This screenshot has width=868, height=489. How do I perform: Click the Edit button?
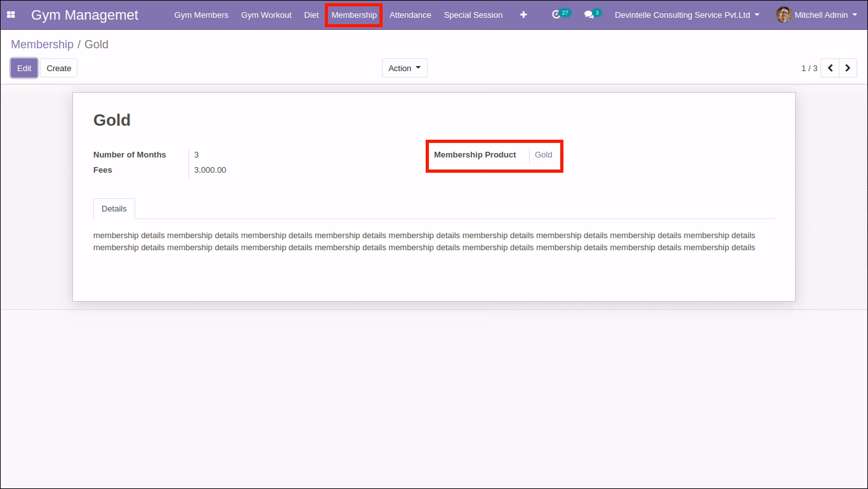[24, 68]
